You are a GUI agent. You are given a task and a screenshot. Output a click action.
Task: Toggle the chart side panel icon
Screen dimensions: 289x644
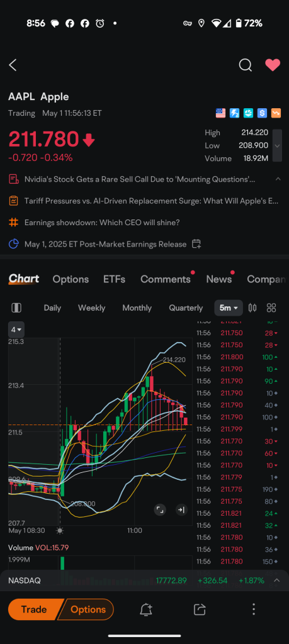[16, 308]
